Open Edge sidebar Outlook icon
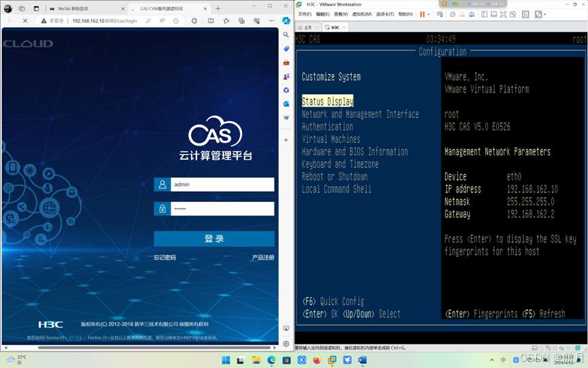Image resolution: width=588 pixels, height=368 pixels. [286, 104]
